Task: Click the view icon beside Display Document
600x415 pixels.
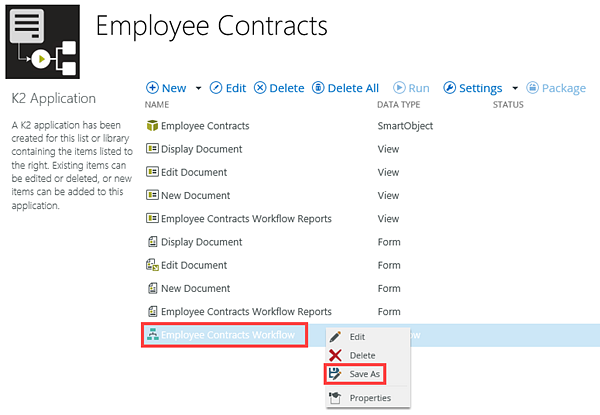Action: (152, 149)
